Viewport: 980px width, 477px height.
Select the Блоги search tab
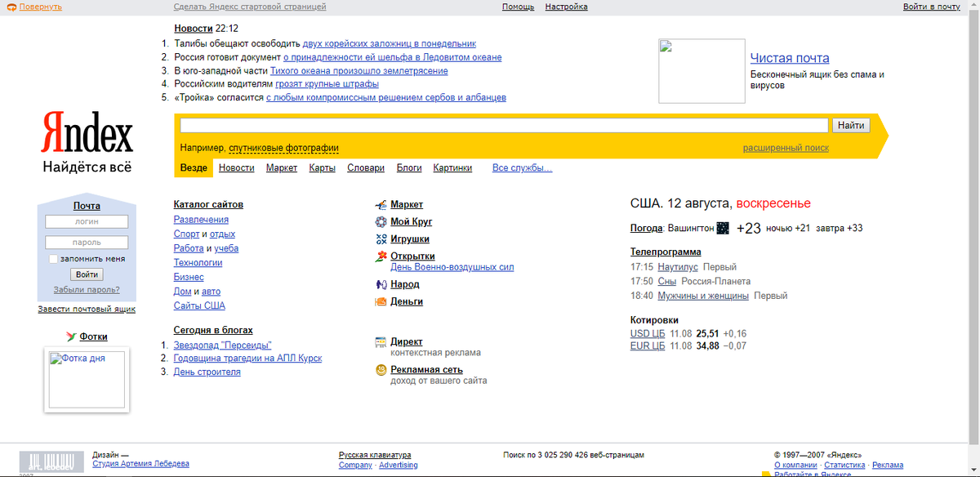pos(409,168)
